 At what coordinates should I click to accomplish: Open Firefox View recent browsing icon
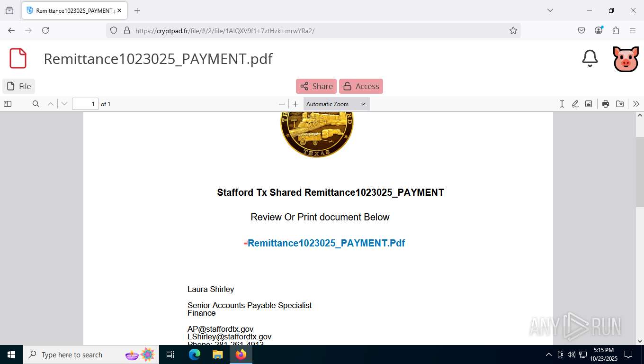pos(9,10)
